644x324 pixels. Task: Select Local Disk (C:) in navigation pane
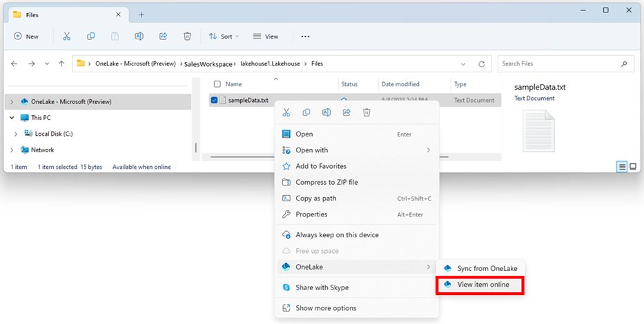54,134
